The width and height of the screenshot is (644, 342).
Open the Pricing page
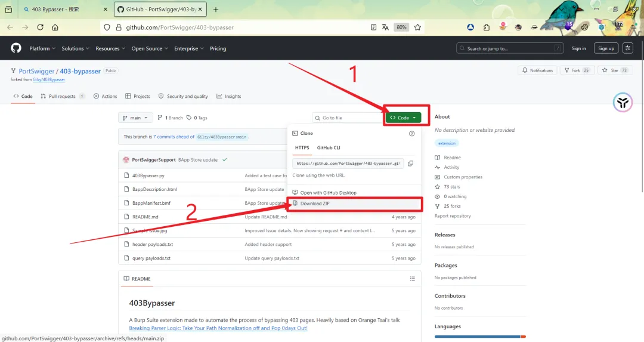[218, 48]
